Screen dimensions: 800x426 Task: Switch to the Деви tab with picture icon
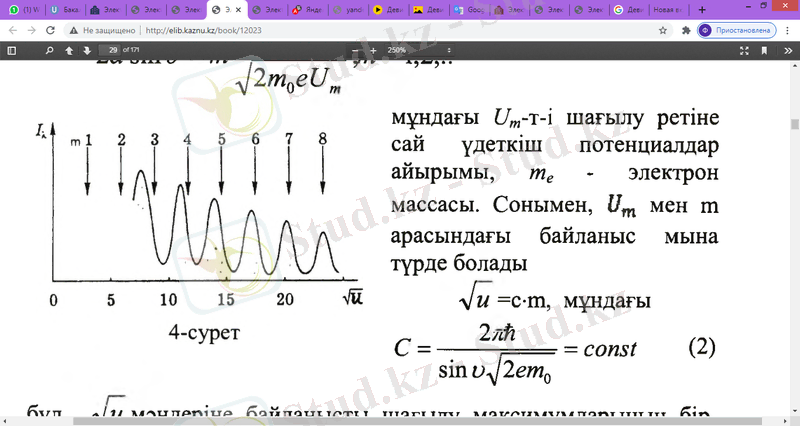point(430,10)
